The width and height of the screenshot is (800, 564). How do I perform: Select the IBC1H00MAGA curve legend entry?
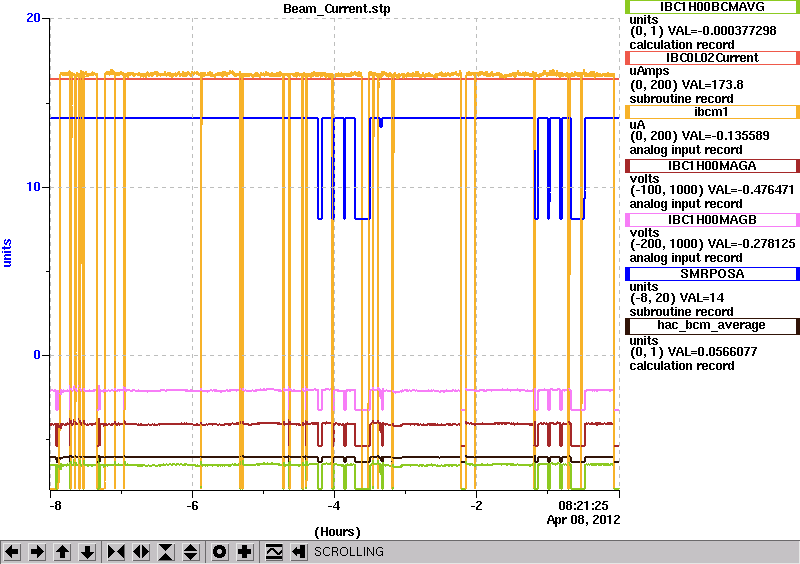[x=712, y=166]
